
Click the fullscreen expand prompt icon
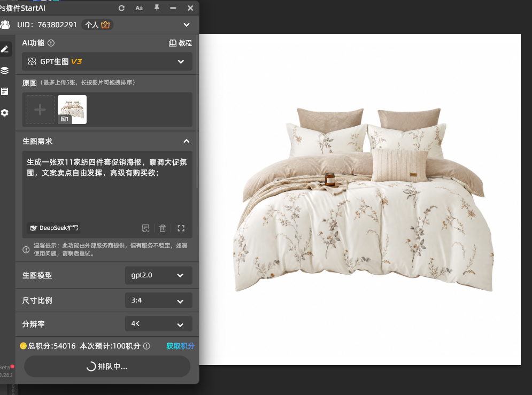[181, 228]
